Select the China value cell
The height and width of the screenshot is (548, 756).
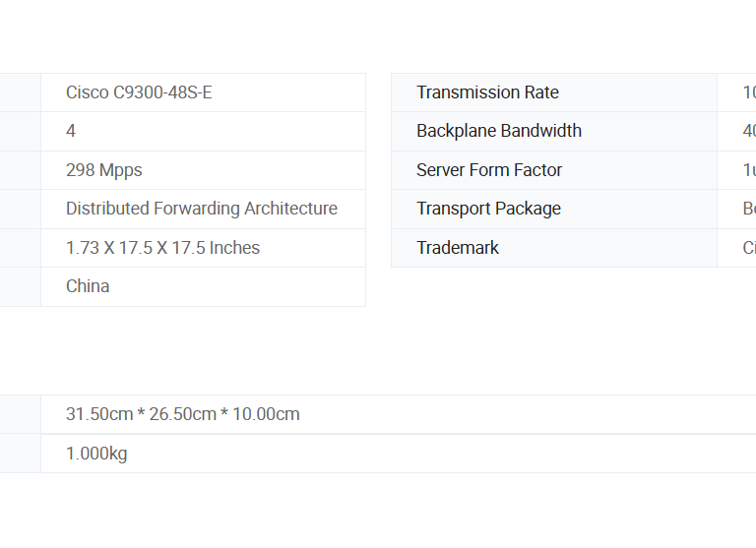(88, 286)
